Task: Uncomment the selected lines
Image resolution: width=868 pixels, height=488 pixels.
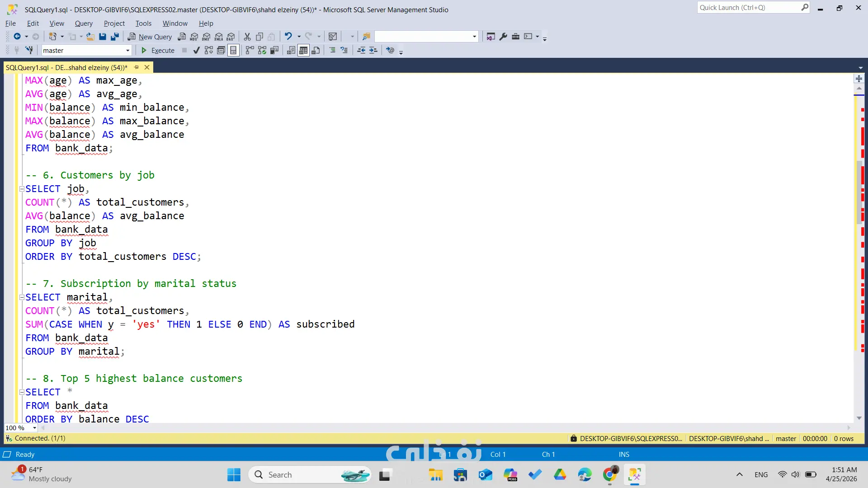Action: [x=344, y=50]
